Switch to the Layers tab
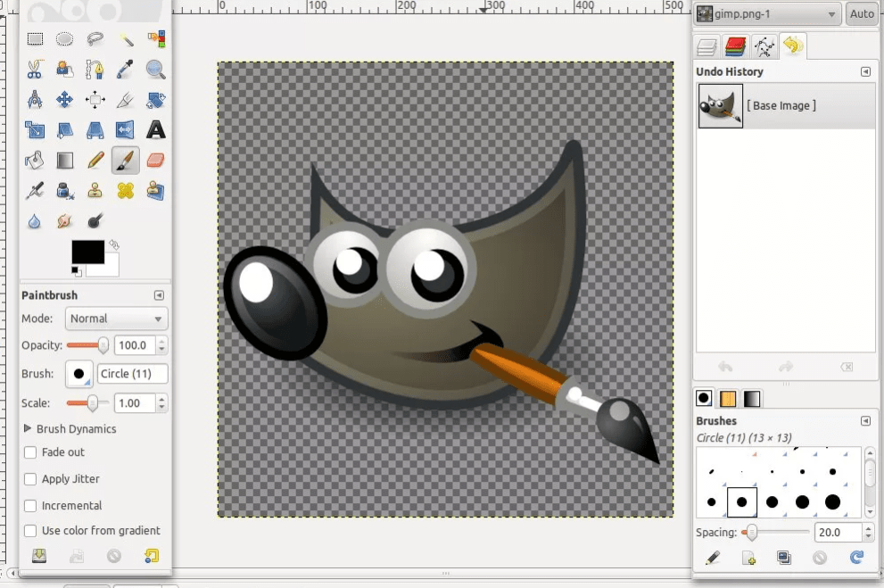Viewport: 884px width, 588px height. tap(707, 46)
